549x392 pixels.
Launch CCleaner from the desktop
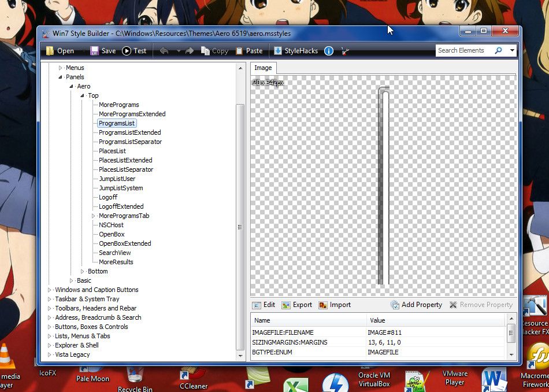pyautogui.click(x=193, y=379)
